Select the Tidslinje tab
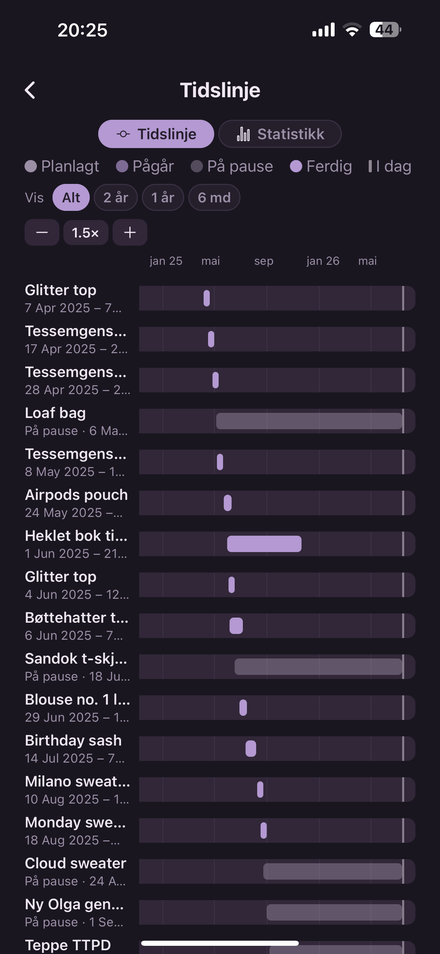 click(156, 134)
